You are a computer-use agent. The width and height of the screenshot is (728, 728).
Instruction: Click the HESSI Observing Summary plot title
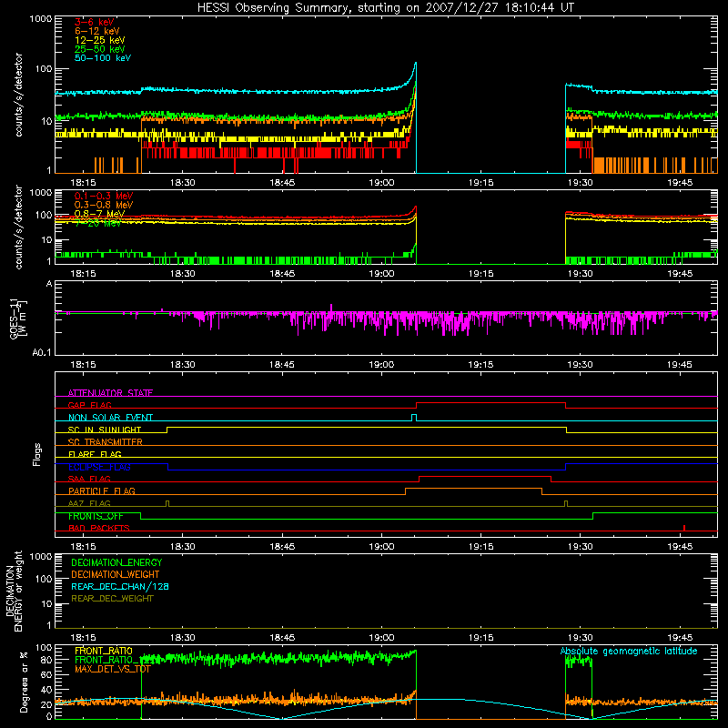pos(386,8)
